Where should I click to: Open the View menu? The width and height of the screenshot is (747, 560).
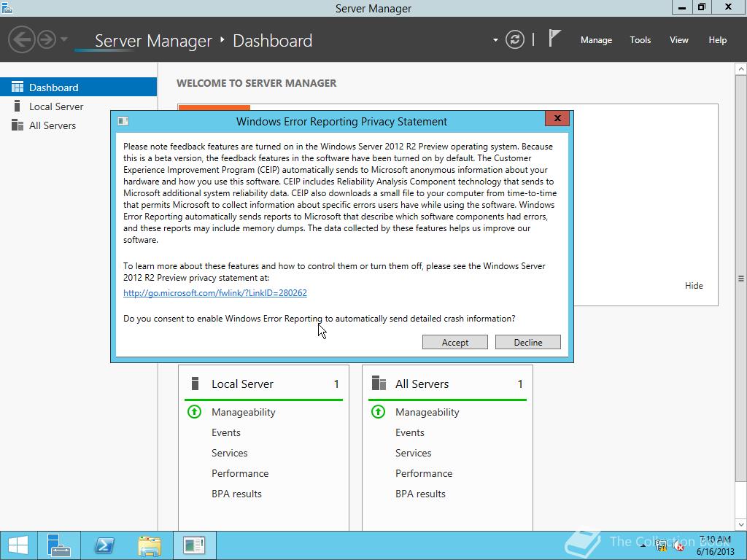(x=679, y=40)
